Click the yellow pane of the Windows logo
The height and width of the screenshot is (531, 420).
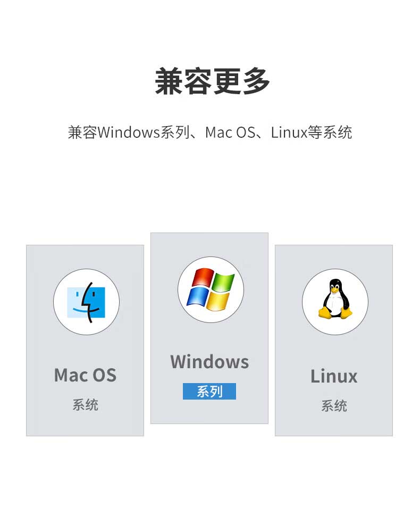pos(218,301)
